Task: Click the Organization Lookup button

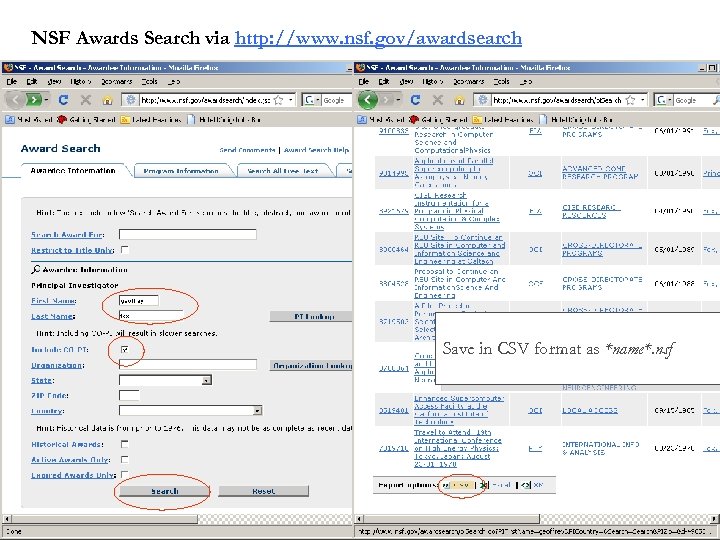Action: (x=311, y=366)
